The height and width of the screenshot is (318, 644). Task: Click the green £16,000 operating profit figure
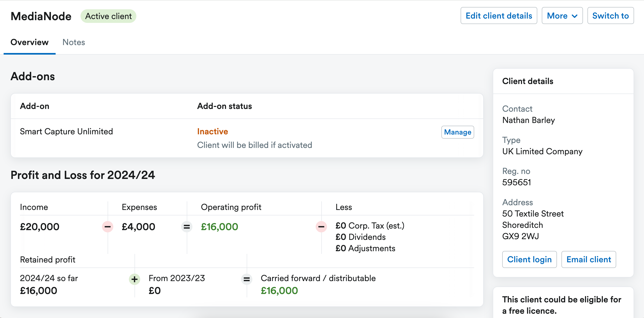(220, 226)
